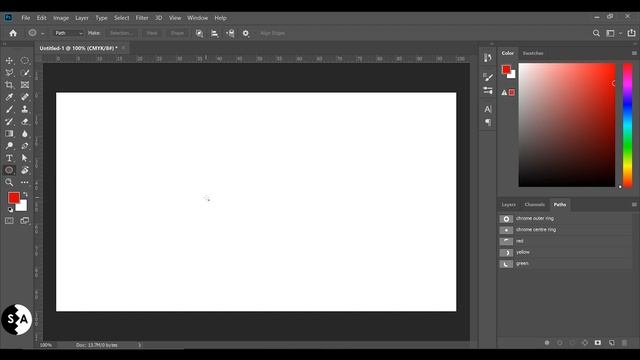The image size is (640, 360).
Task: Click Fill path with foreground color icon
Action: point(547,343)
